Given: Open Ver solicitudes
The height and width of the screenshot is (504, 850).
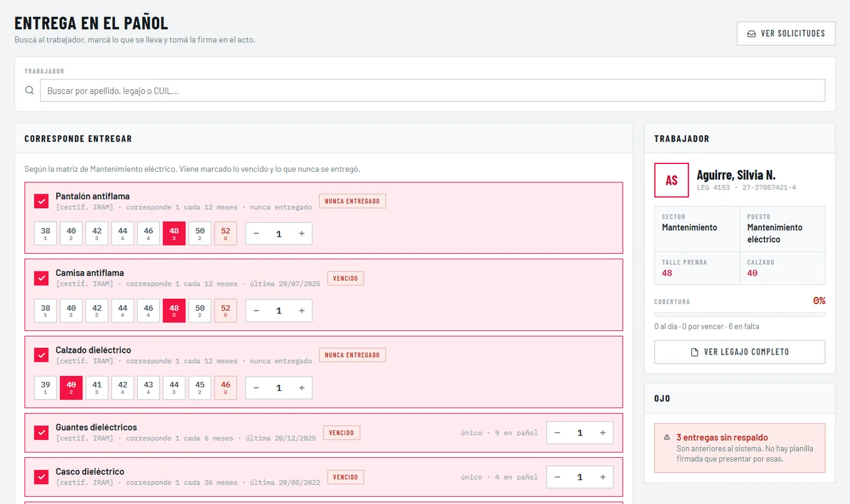Looking at the screenshot, I should pos(786,33).
